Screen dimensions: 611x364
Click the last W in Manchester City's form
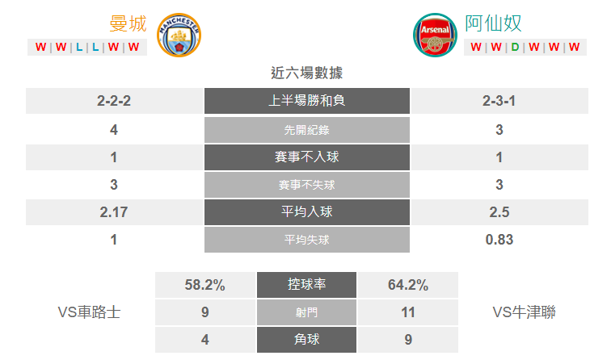[133, 47]
